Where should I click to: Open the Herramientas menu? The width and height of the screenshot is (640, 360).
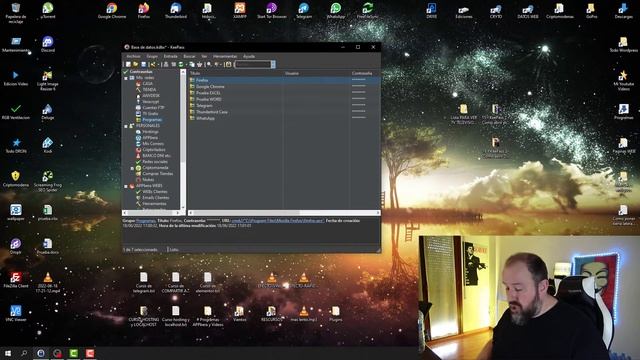(225, 56)
